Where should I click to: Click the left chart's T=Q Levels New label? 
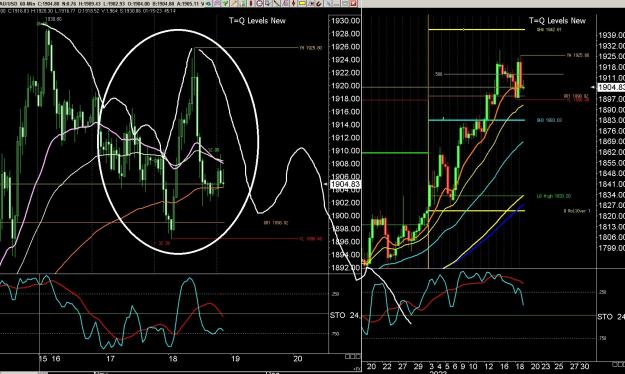(x=257, y=21)
